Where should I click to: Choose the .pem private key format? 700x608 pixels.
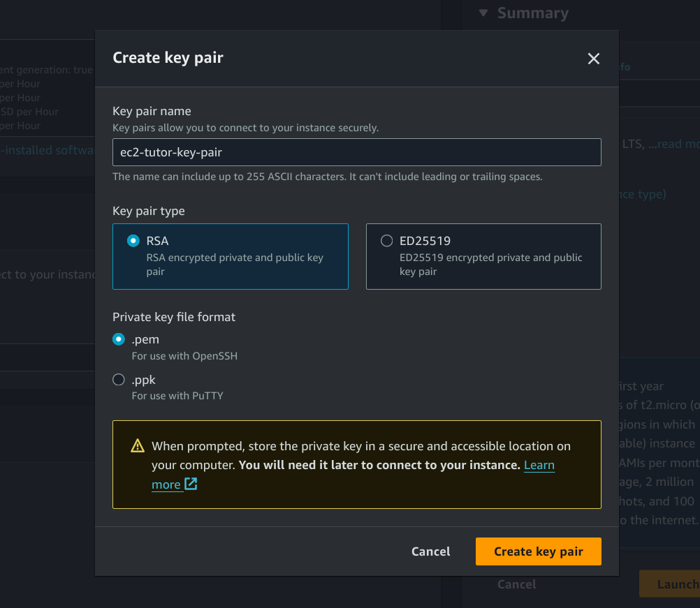pos(119,339)
